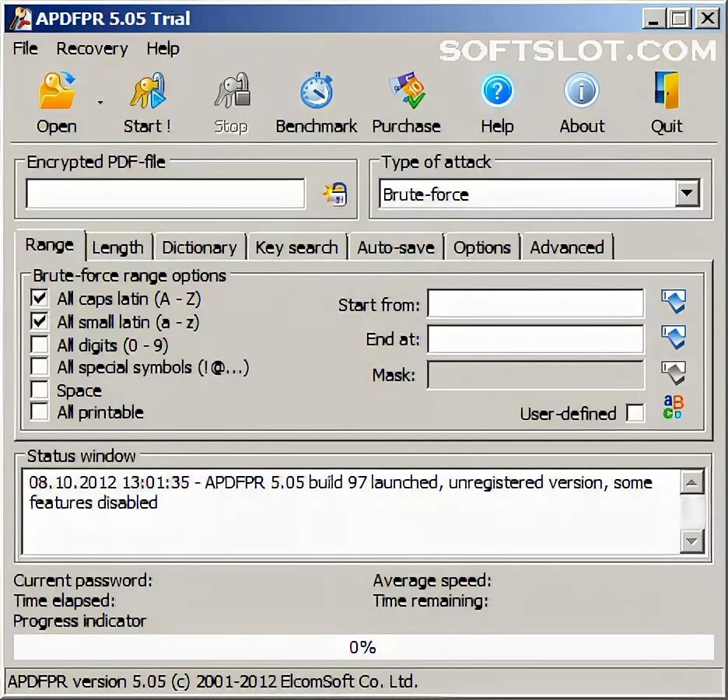This screenshot has width=728, height=700.
Task: Switch to the Key search tab
Action: pos(296,247)
